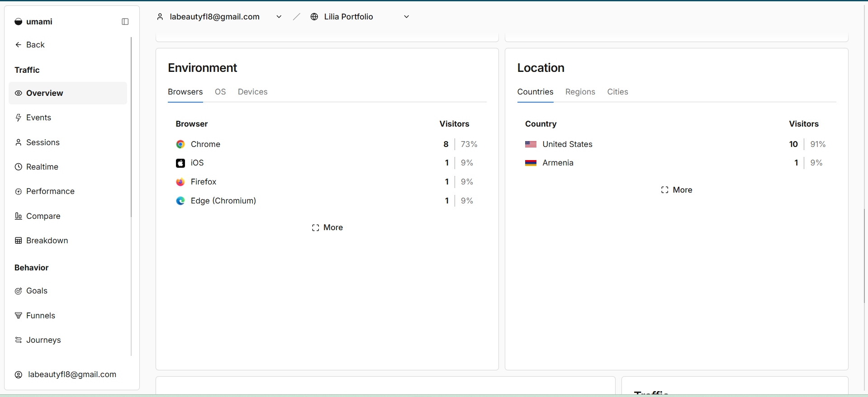The height and width of the screenshot is (397, 868).
Task: Click the user icon in the top bar
Action: click(x=160, y=17)
